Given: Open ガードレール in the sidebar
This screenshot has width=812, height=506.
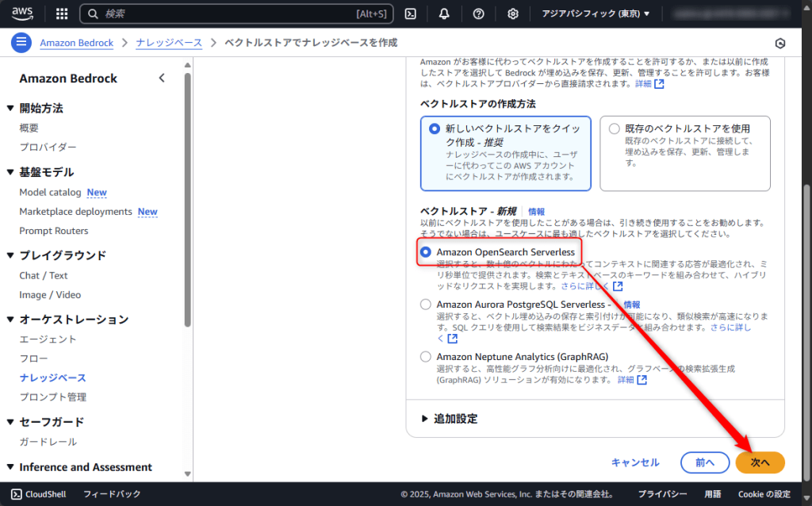Looking at the screenshot, I should (48, 442).
